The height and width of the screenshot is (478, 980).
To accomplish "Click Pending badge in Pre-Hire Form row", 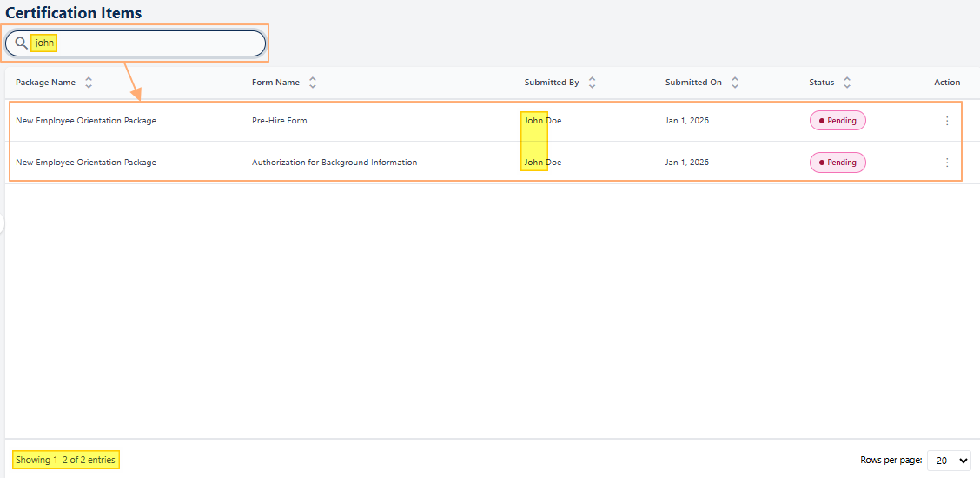I will pyautogui.click(x=838, y=121).
